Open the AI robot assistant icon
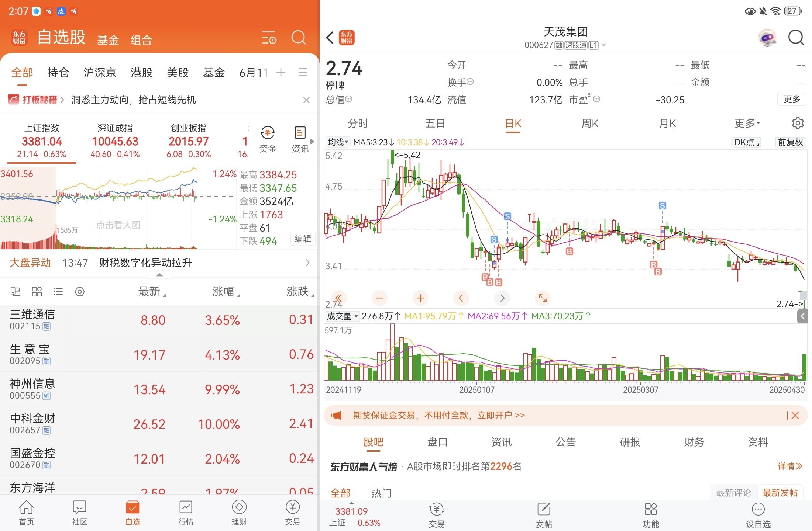 click(x=767, y=37)
